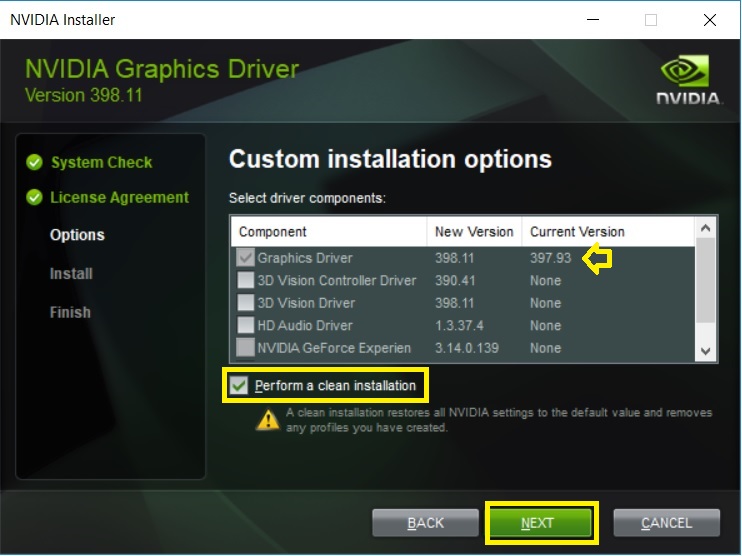Viewport: 742px width, 556px height.
Task: Click the yellow warning triangle icon
Action: (268, 419)
